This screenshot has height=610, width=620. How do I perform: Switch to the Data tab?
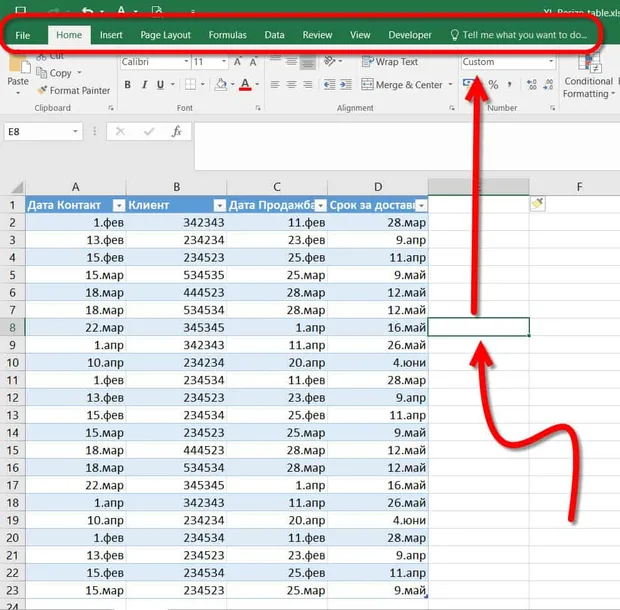274,35
